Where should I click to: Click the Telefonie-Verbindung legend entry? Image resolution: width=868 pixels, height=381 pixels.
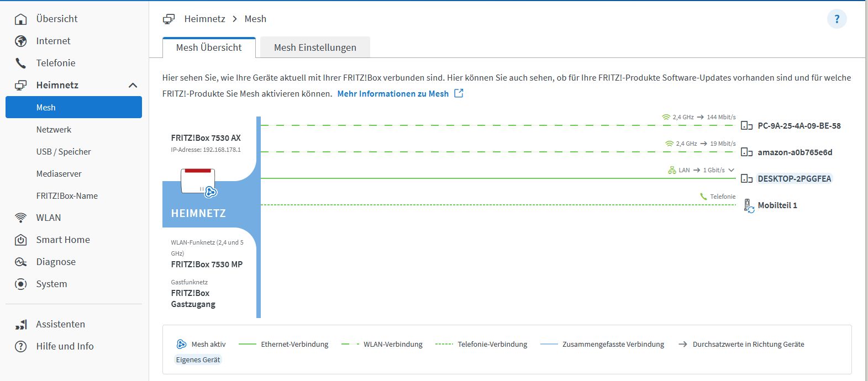click(481, 344)
